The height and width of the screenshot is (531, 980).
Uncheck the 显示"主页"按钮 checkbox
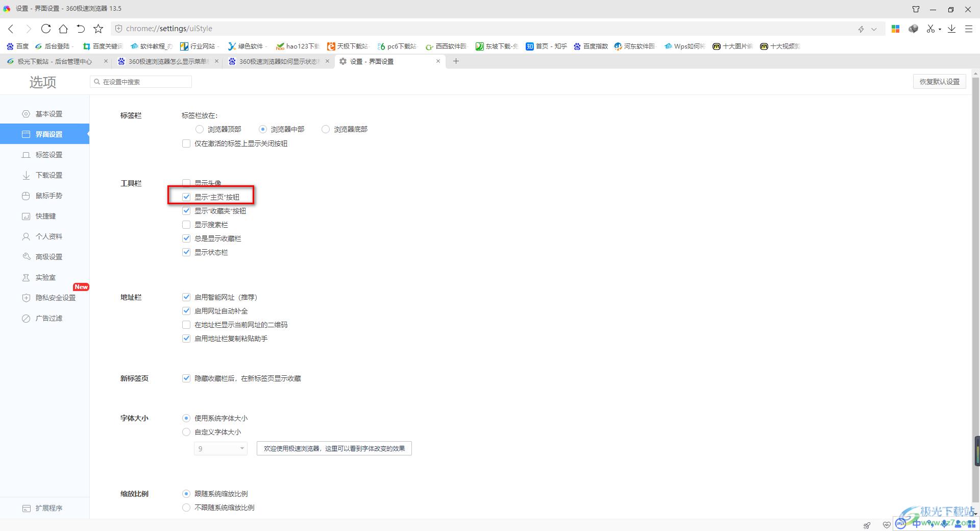(x=186, y=197)
